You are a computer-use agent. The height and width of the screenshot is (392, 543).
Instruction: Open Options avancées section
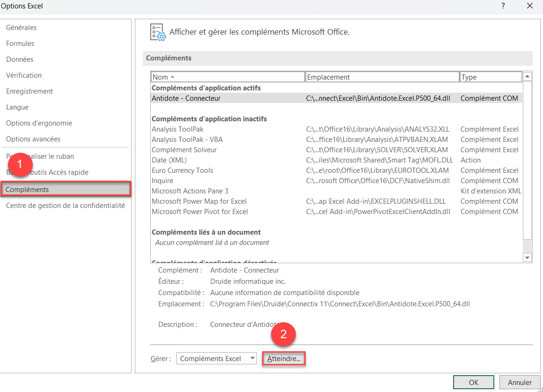33,139
